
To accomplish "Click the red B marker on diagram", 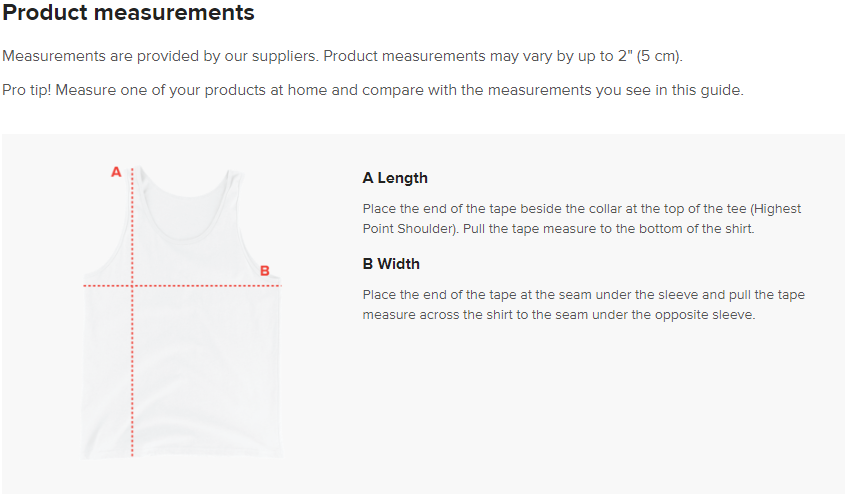I will point(265,270).
